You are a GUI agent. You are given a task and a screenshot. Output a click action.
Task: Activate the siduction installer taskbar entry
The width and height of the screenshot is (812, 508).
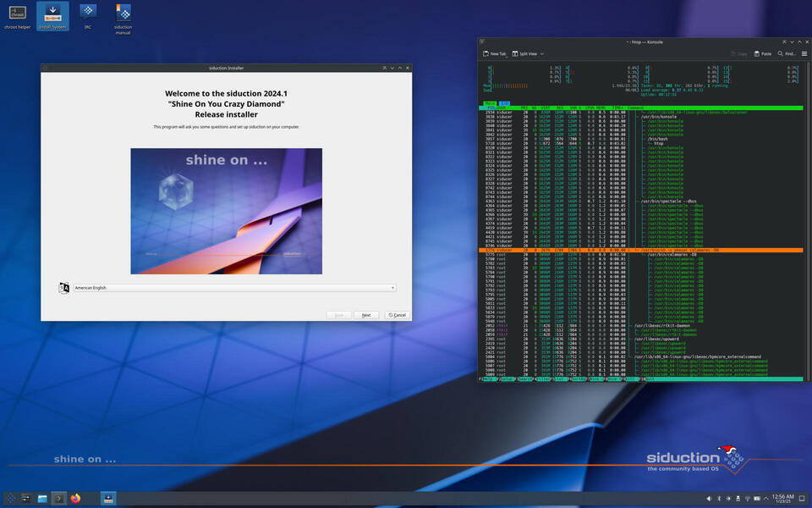pyautogui.click(x=108, y=499)
